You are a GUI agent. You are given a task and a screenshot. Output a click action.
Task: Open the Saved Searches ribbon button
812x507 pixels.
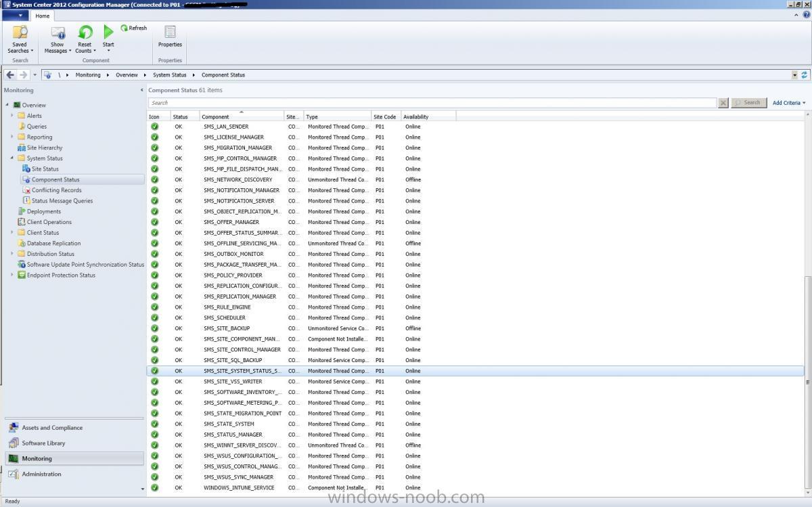20,39
